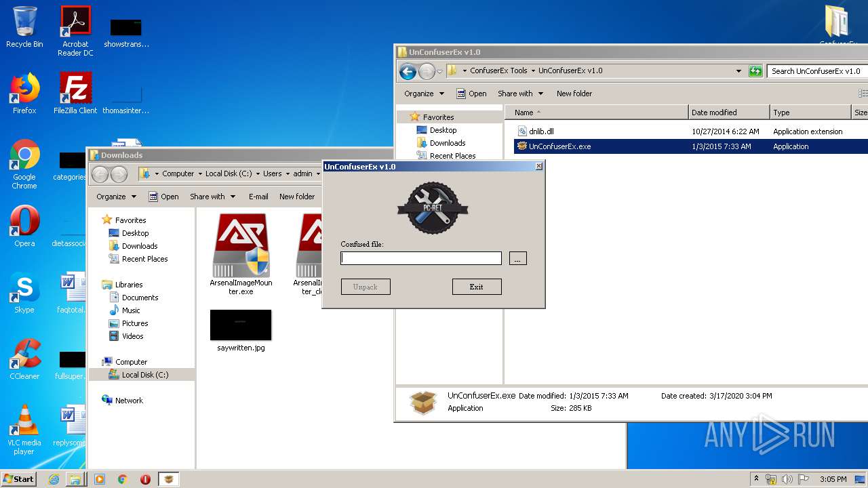Click Users breadcrumb in Downloads address bar

click(272, 174)
